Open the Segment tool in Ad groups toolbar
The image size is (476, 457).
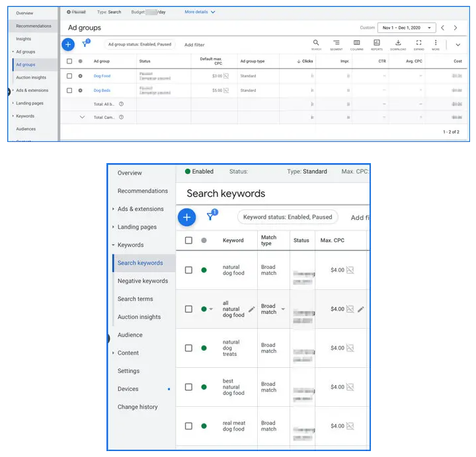336,44
